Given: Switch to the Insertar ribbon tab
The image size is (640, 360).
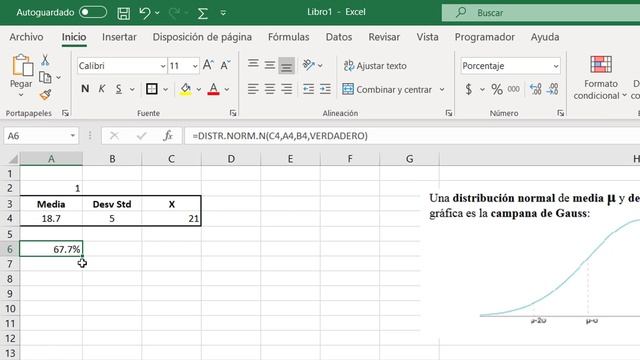Looking at the screenshot, I should 119,37.
